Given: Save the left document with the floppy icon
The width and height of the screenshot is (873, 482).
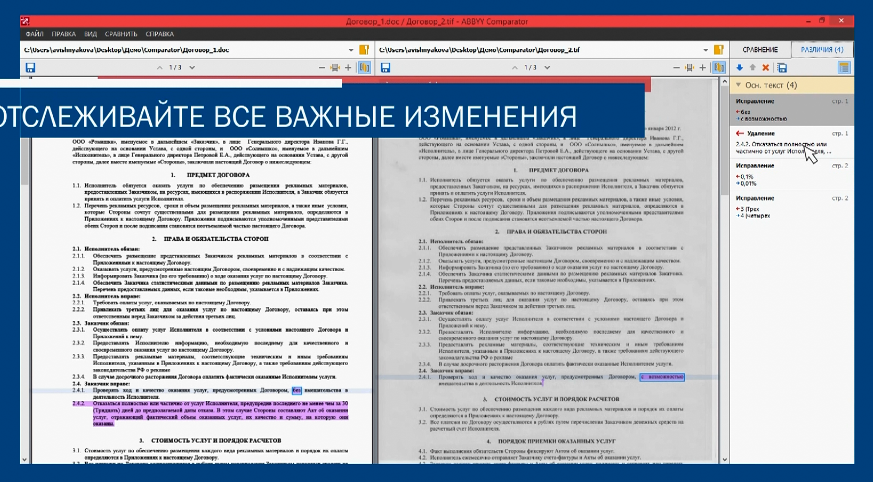Looking at the screenshot, I should click(30, 68).
